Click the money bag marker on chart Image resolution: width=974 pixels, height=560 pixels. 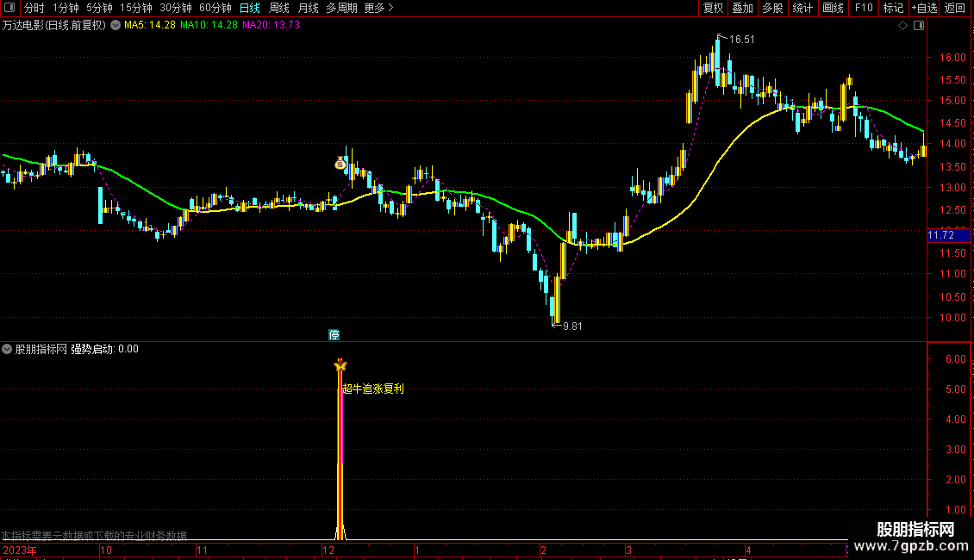(x=340, y=164)
